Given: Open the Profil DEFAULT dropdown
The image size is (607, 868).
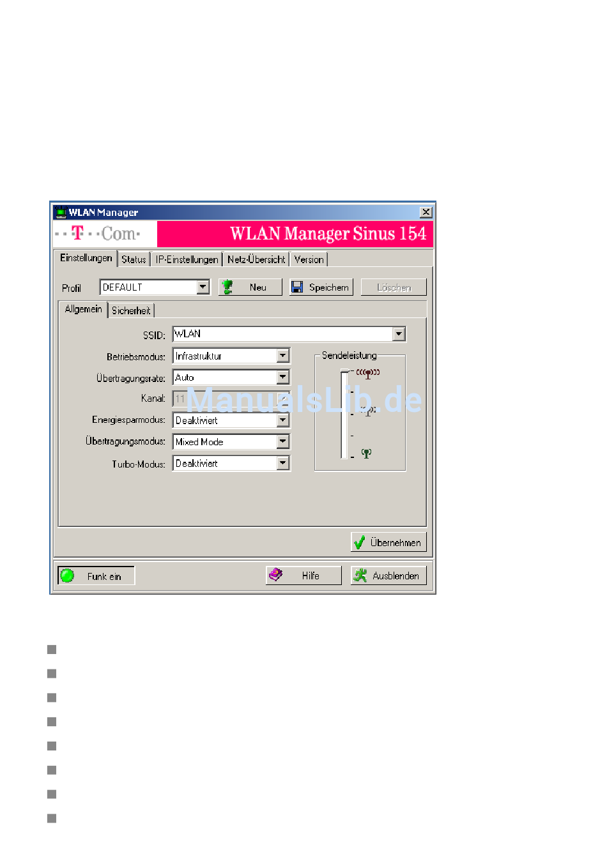Looking at the screenshot, I should tap(203, 287).
